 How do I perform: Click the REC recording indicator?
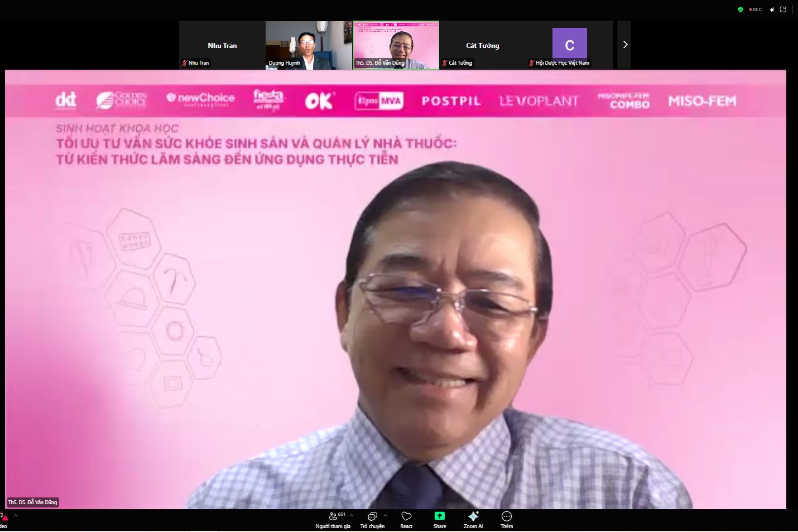[756, 9]
